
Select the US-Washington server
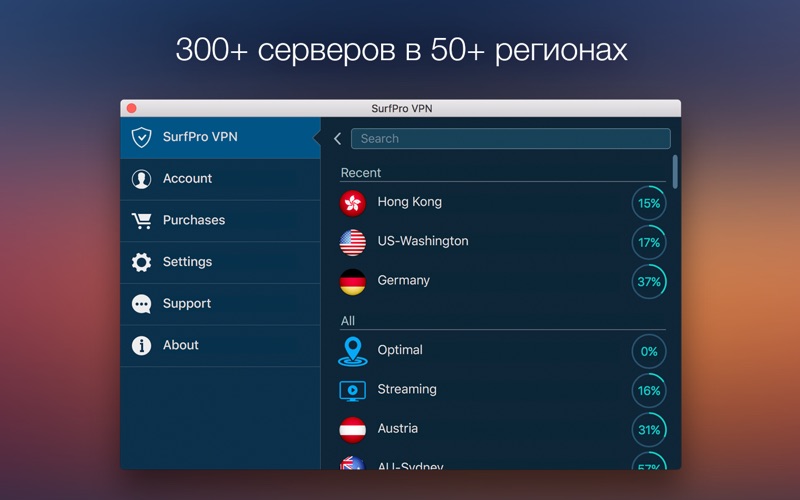(x=503, y=242)
